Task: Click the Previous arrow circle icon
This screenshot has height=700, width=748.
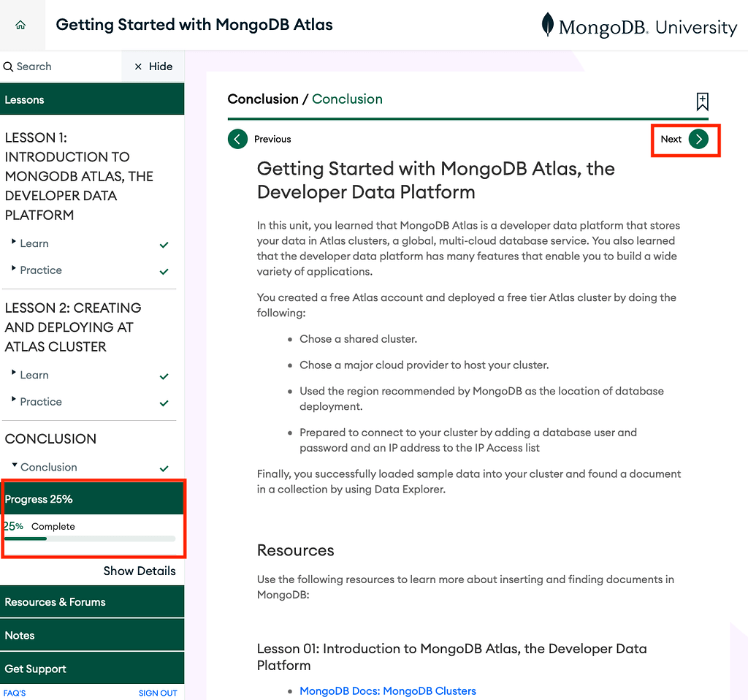Action: (x=237, y=139)
